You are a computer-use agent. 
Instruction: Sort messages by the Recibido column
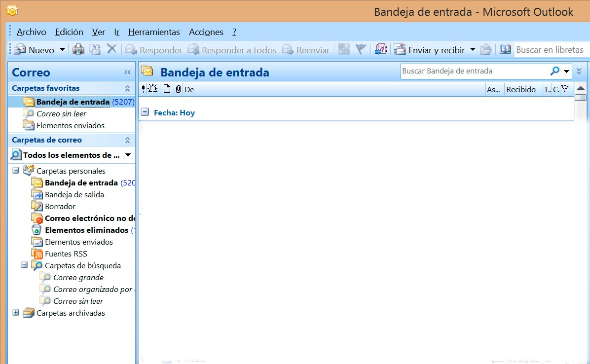coord(521,89)
